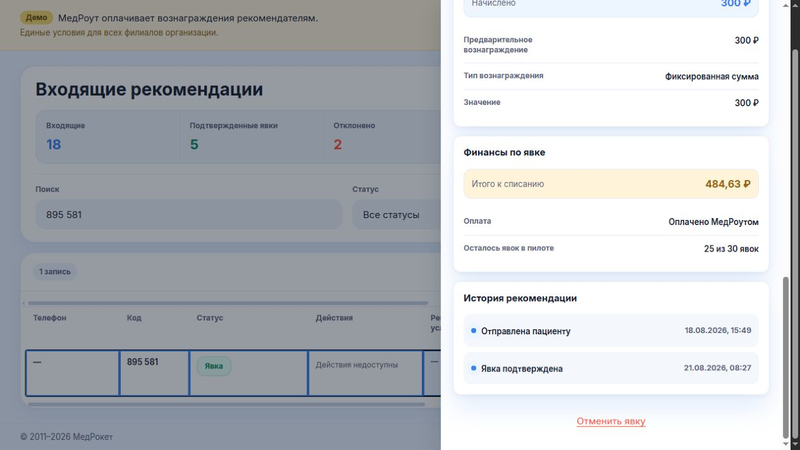Click the upper horizontal table scrollbar
This screenshot has width=800, height=450.
click(228, 303)
